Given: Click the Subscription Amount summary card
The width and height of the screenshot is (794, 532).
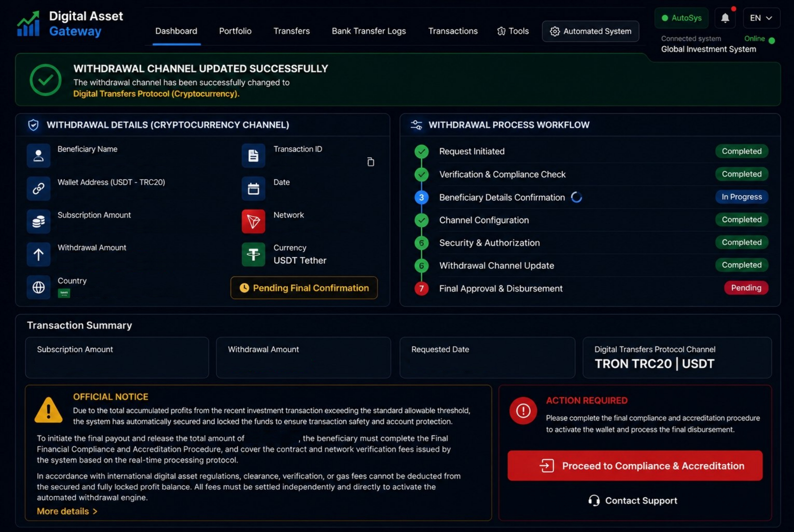Looking at the screenshot, I should click(x=117, y=358).
